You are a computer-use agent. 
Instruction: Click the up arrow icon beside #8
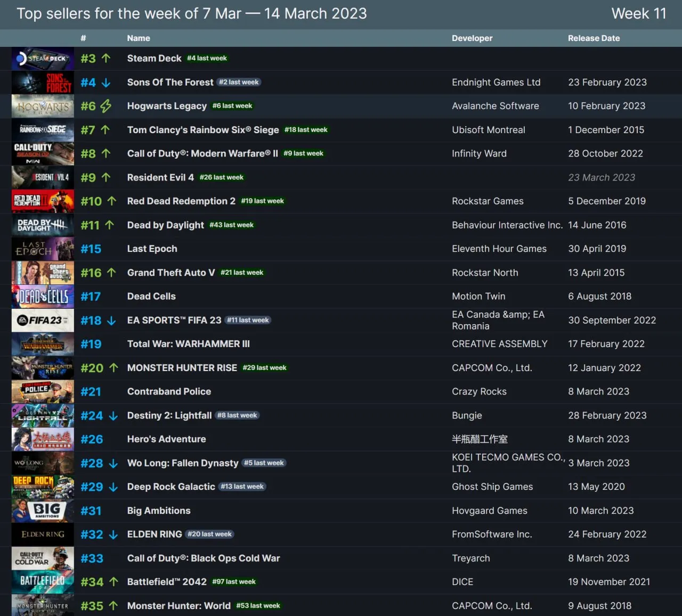[x=106, y=153]
